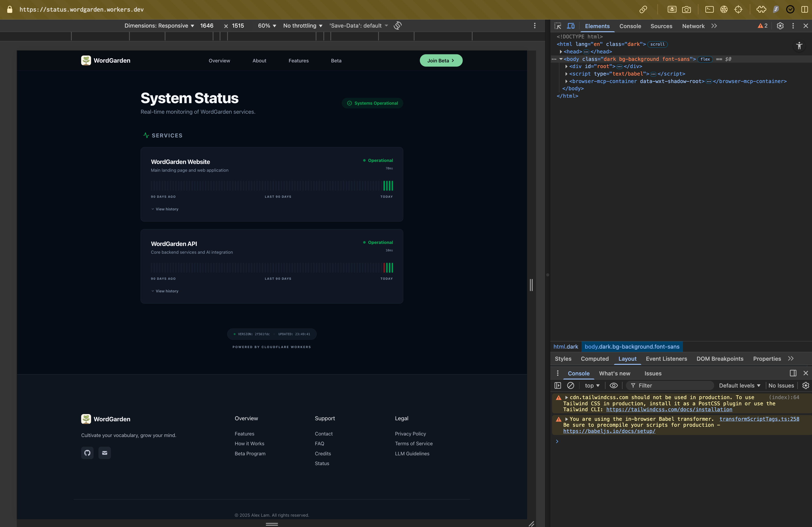Open the Default levels dropdown
The image size is (812, 527).
(x=739, y=385)
